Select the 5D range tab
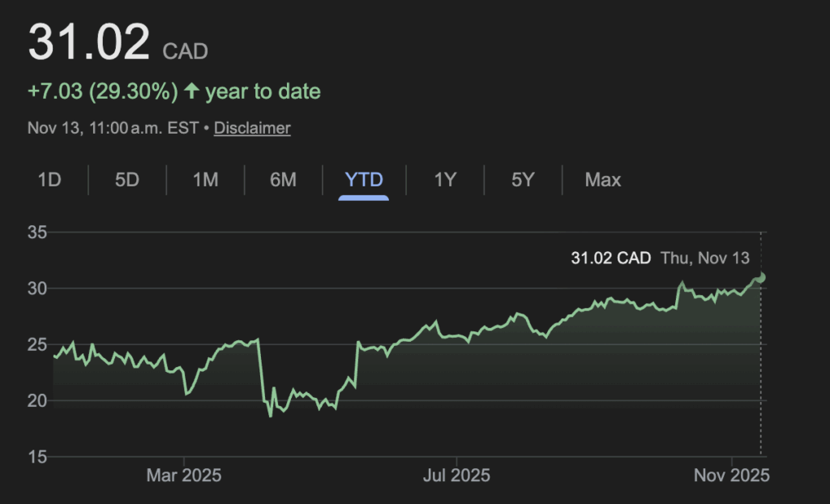830x504 pixels. pyautogui.click(x=127, y=180)
